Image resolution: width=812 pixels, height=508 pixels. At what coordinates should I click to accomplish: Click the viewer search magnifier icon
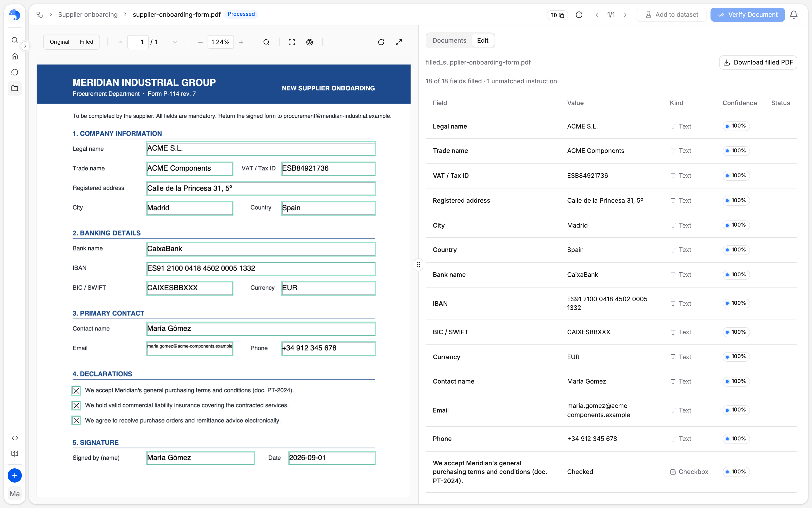pyautogui.click(x=266, y=42)
